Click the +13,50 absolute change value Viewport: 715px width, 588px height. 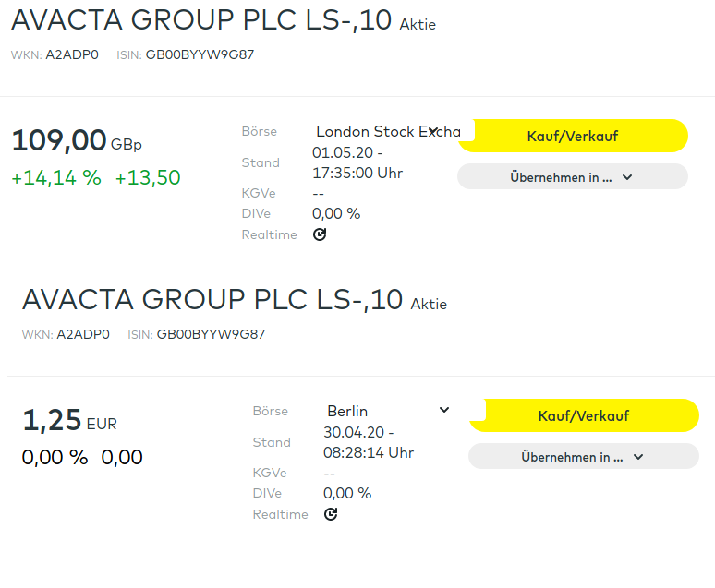click(x=148, y=178)
